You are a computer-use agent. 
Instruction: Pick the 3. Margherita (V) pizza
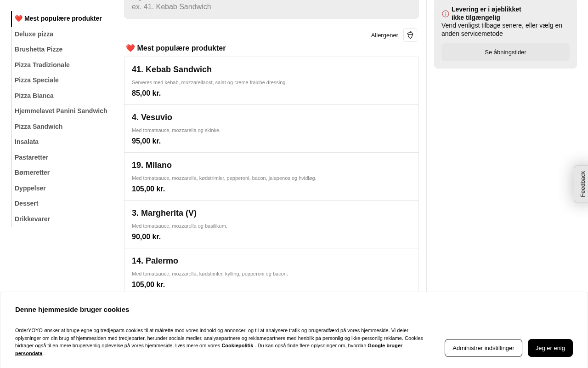click(271, 224)
